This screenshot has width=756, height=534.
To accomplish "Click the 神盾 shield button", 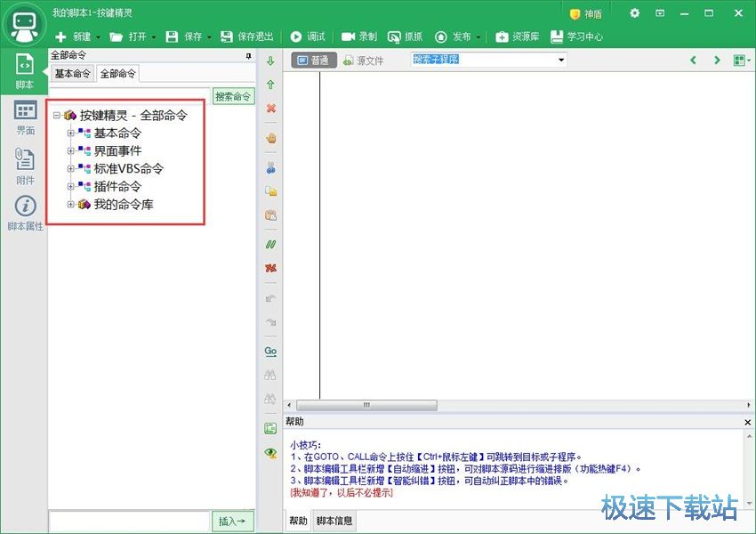I will [586, 14].
